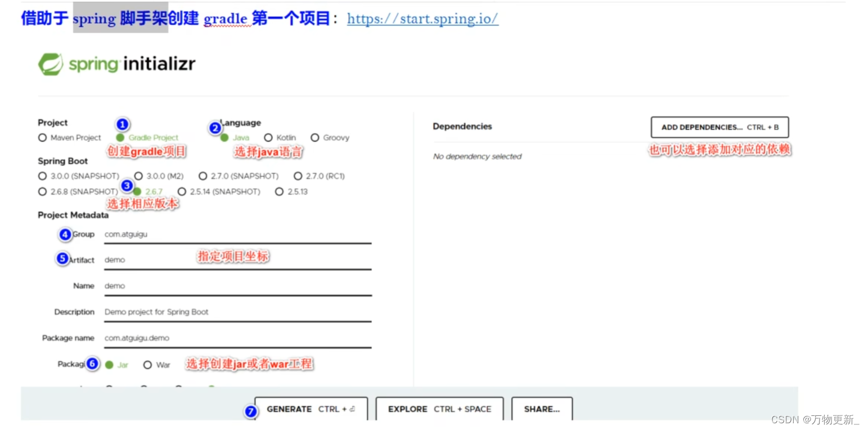868x430 pixels.
Task: Select Jar packaging option
Action: (109, 365)
